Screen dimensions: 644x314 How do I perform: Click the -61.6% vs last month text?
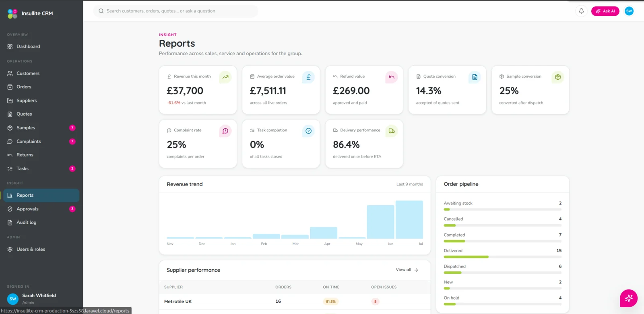point(186,103)
